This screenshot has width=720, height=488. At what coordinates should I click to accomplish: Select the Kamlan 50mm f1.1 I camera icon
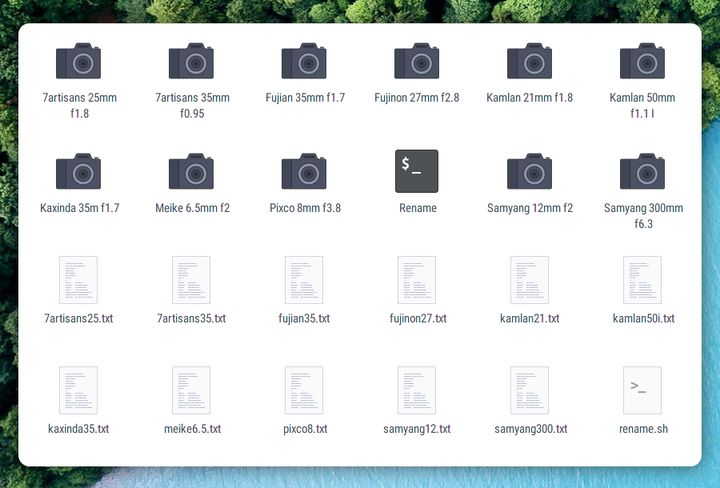point(642,61)
